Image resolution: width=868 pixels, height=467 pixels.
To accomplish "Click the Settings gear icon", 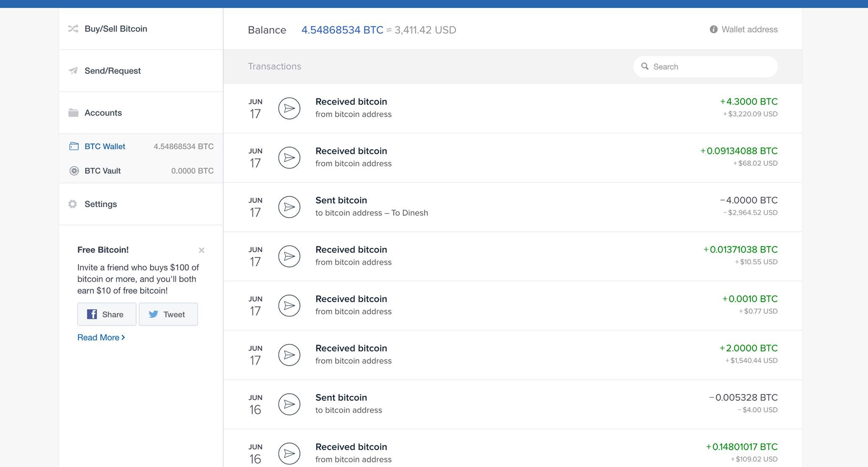I will (72, 204).
